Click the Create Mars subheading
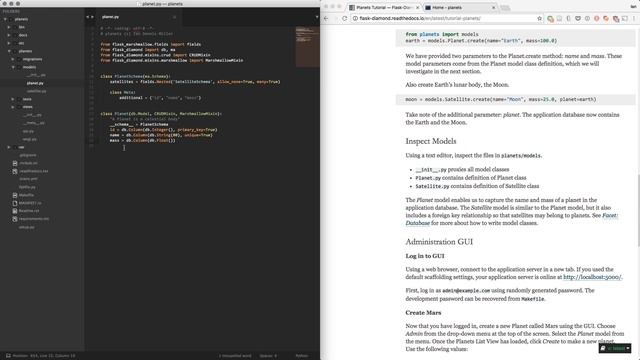 (423, 313)
